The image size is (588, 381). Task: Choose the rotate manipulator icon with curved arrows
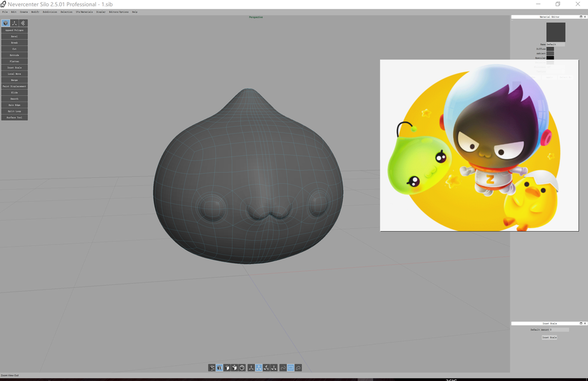[x=266, y=368]
